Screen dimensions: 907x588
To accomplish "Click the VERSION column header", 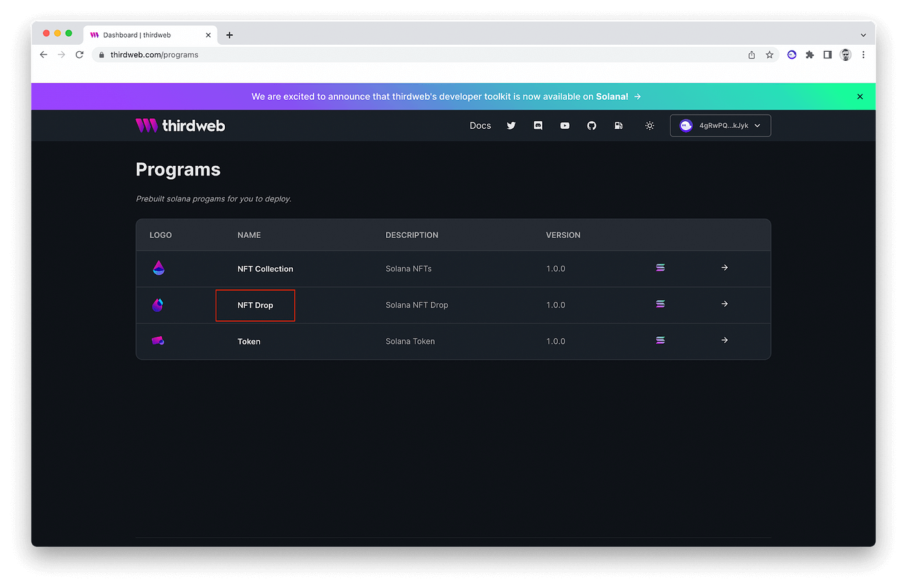I will [x=563, y=235].
